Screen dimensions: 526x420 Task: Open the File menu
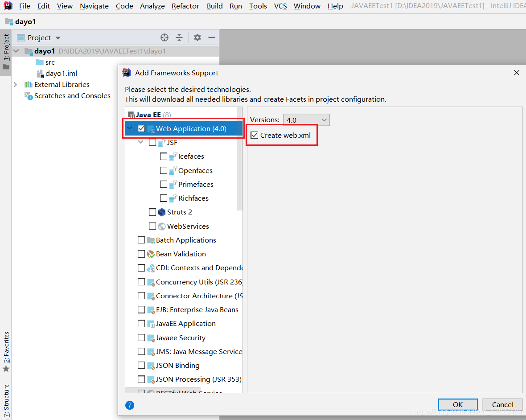tap(25, 6)
